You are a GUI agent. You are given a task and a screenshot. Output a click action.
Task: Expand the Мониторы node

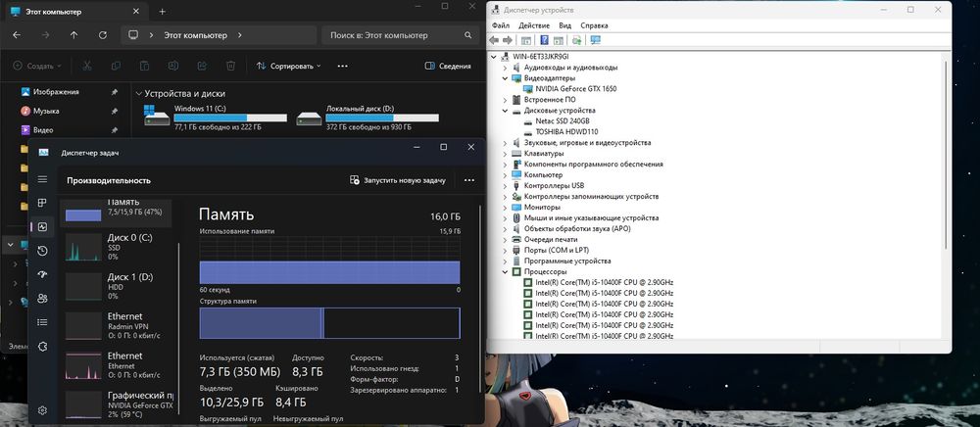pos(505,208)
